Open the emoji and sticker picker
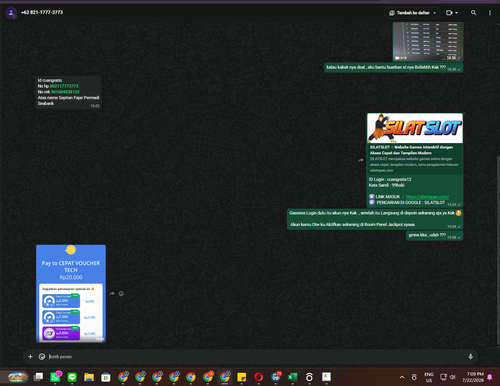The height and width of the screenshot is (386, 500). pyautogui.click(x=42, y=357)
